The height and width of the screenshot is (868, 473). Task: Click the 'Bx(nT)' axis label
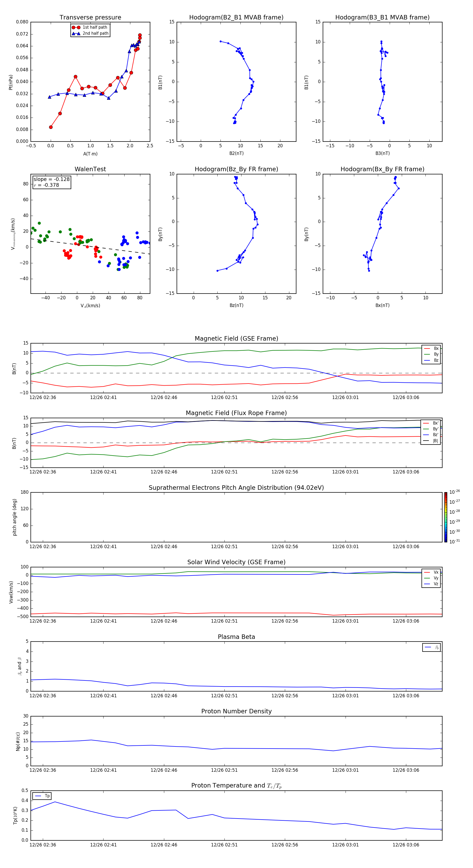point(382,305)
